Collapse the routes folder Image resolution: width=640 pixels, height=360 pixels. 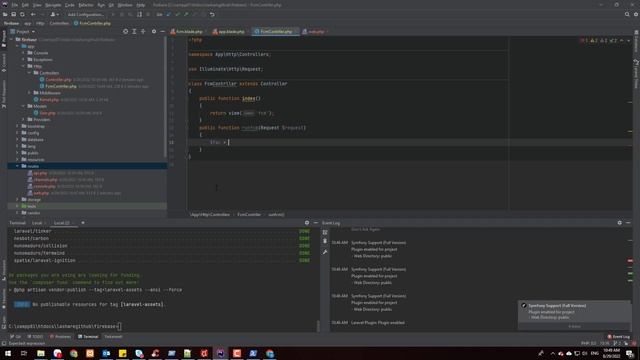pyautogui.click(x=18, y=166)
